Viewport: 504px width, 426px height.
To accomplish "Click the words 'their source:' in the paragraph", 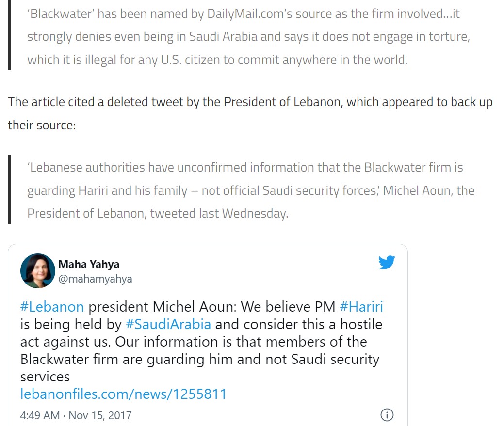I will coord(42,126).
